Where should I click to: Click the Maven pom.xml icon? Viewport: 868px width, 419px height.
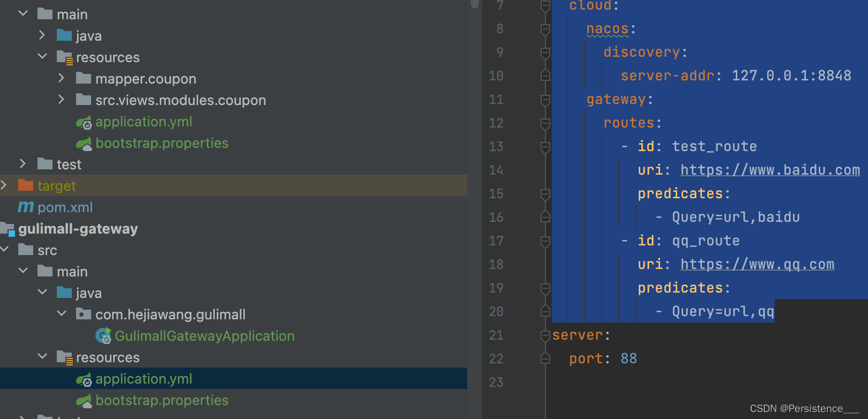26,207
